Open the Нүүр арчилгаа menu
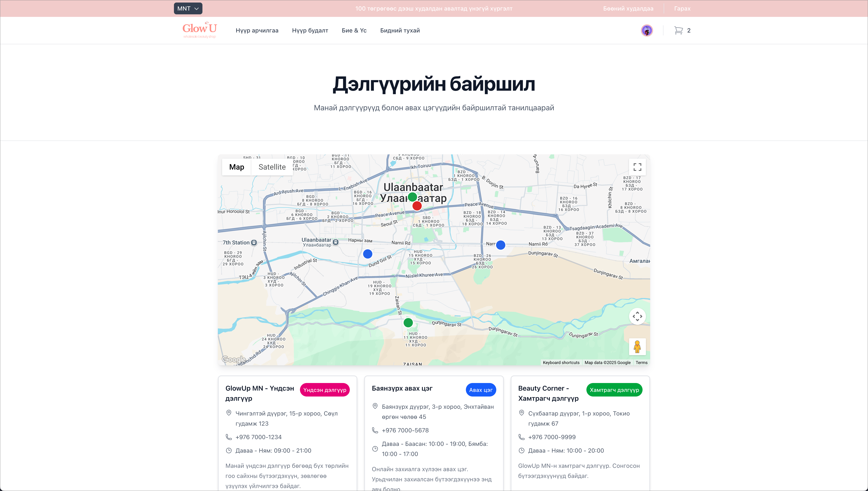This screenshot has height=491, width=868. coord(257,30)
